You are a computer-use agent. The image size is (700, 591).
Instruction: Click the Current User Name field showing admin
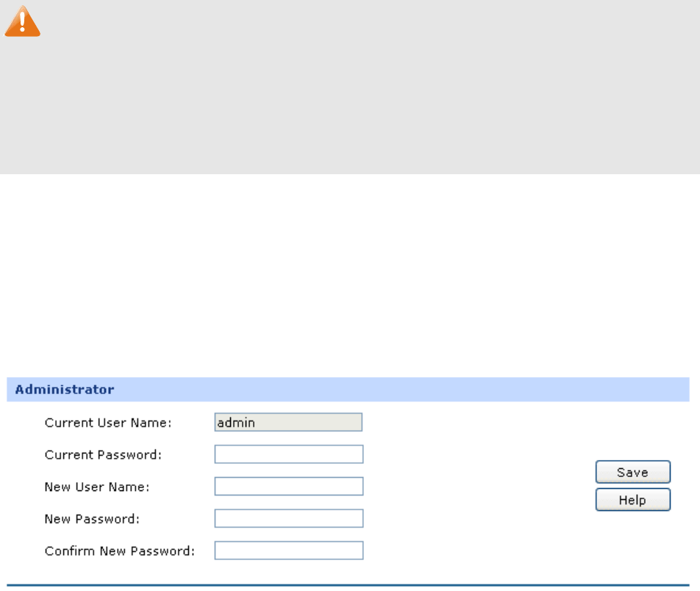[x=288, y=422]
